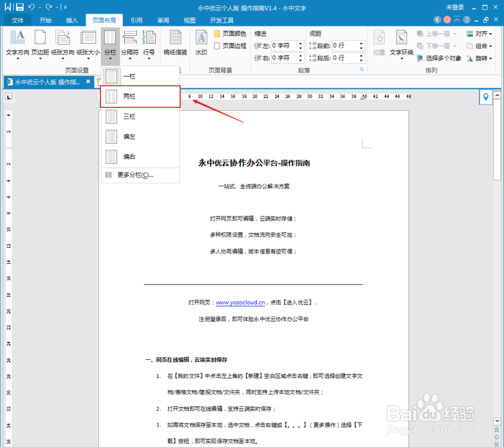Screen dimensions: 504x447
Task: Click Select Multiple Objects (选择多个对象)
Action: (x=439, y=58)
